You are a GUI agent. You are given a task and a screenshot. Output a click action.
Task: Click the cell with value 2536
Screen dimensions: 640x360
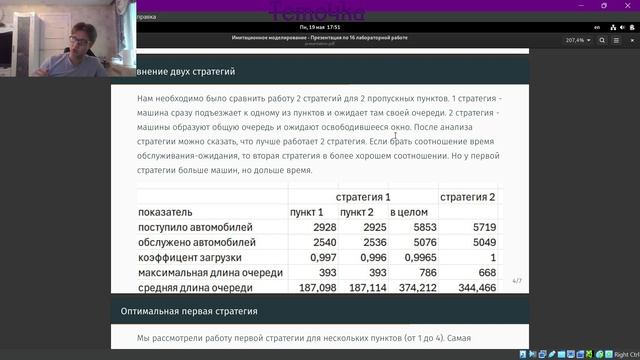tap(375, 242)
